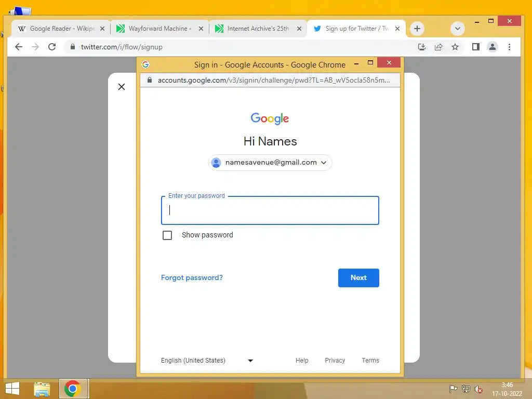
Task: Open the Help link
Action: coord(302,361)
